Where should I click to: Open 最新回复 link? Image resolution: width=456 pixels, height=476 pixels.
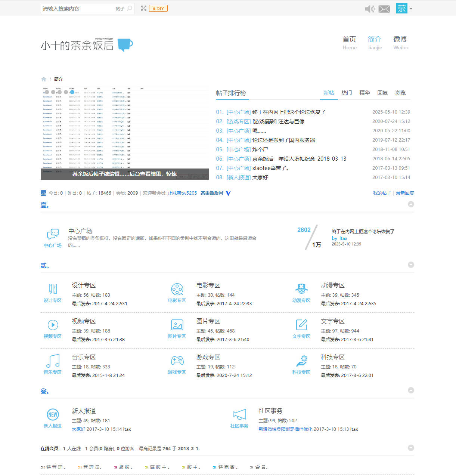pyautogui.click(x=405, y=193)
